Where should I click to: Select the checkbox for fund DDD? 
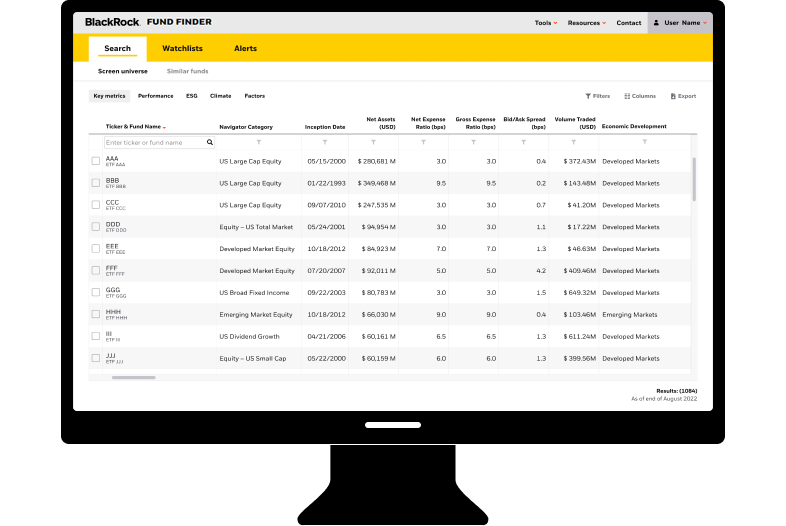[x=96, y=227]
